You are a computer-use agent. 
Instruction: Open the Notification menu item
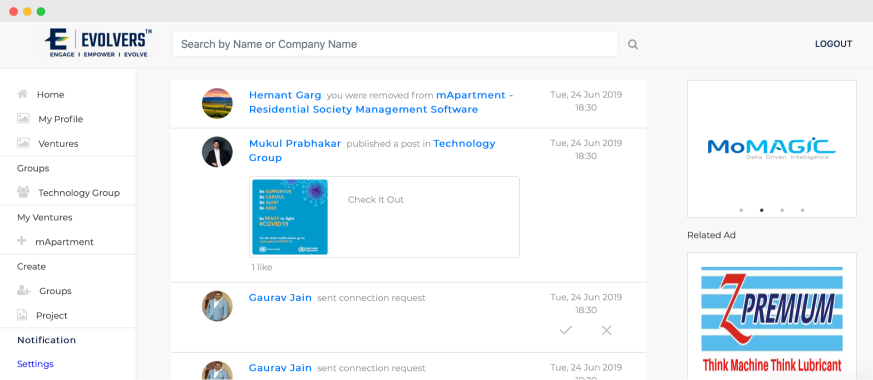[x=46, y=340]
